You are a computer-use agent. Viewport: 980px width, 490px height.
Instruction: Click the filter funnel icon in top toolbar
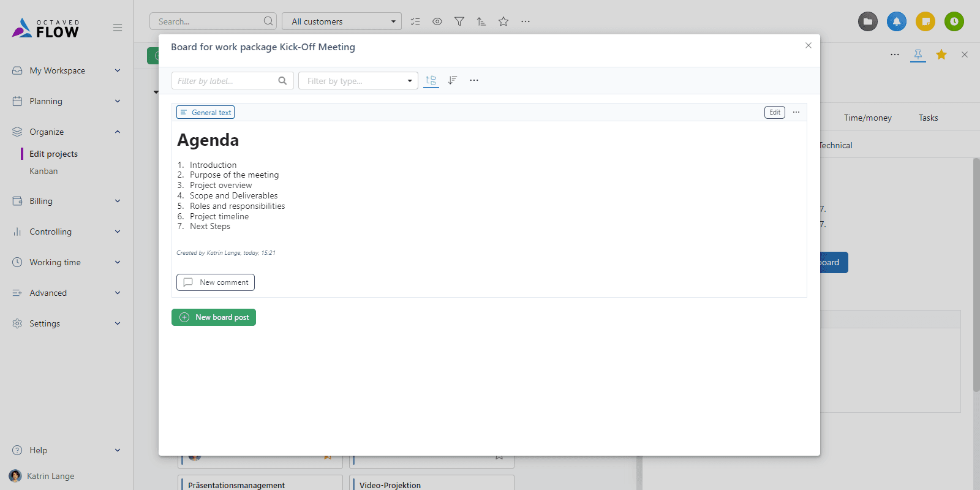(x=459, y=21)
